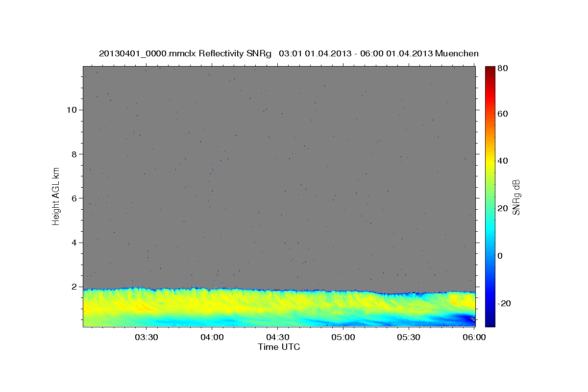Click the height tick label 8
Viewport: 588px width, 392px height.
(74, 154)
